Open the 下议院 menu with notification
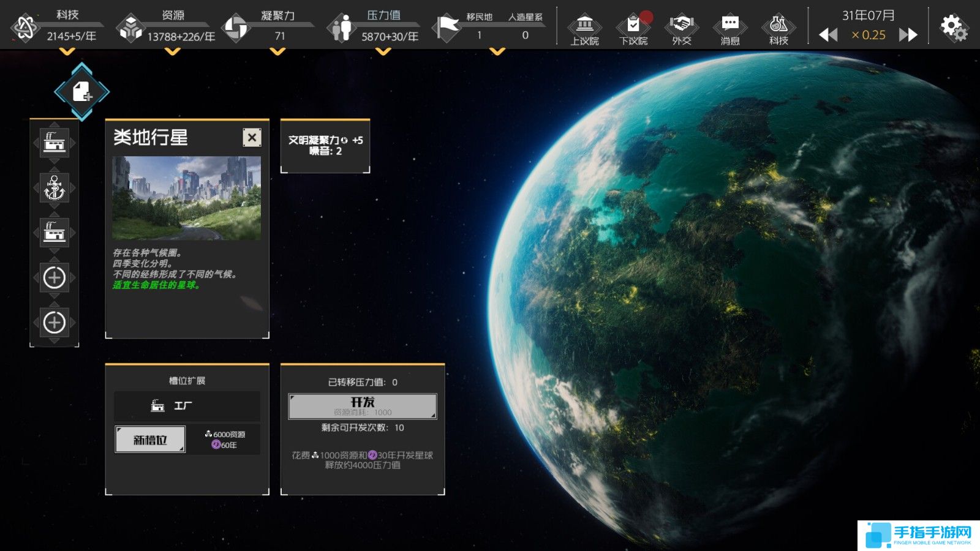 [633, 30]
